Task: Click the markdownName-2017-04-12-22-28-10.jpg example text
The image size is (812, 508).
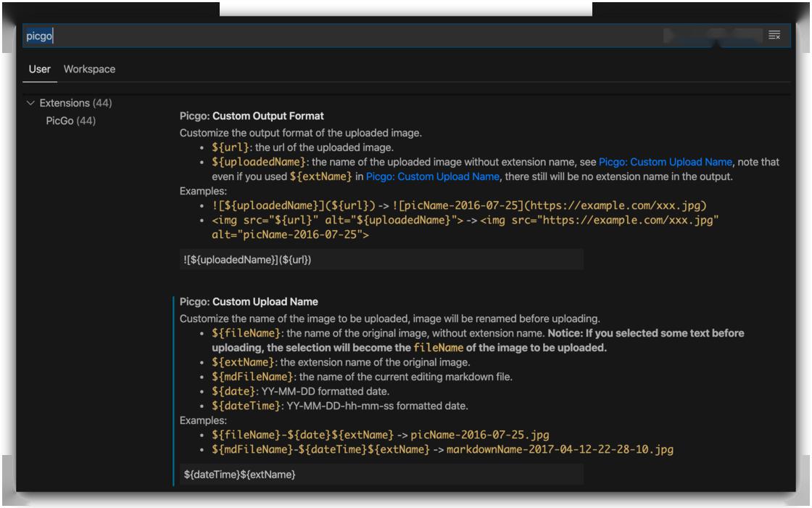Action: pyautogui.click(x=560, y=450)
